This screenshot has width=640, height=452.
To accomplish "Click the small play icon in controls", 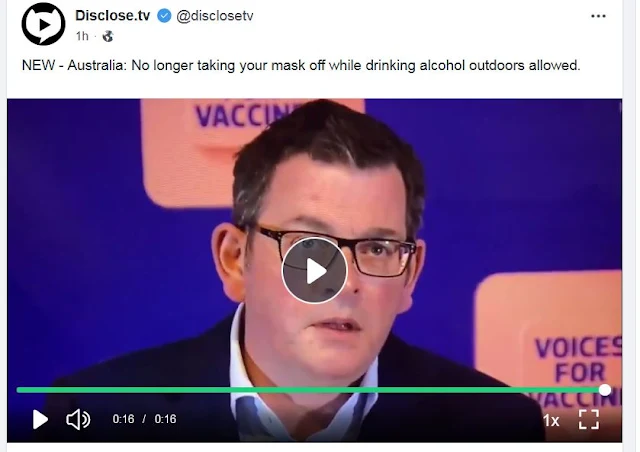I will pos(40,419).
